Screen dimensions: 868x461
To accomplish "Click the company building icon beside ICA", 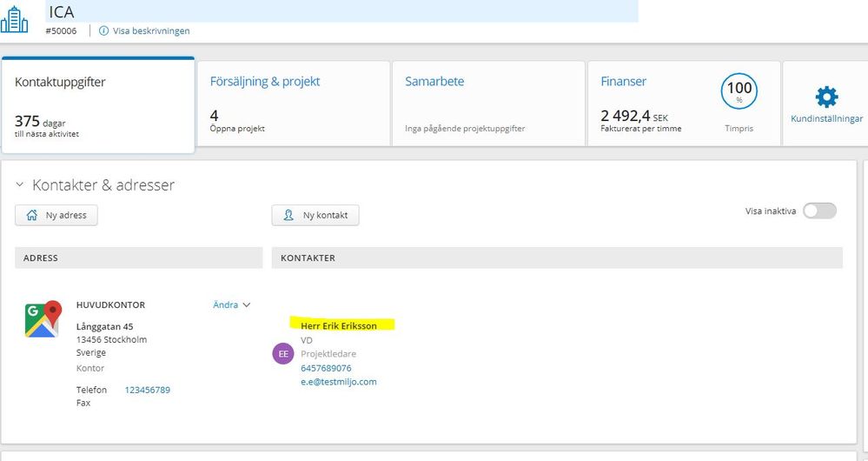I will (15, 19).
